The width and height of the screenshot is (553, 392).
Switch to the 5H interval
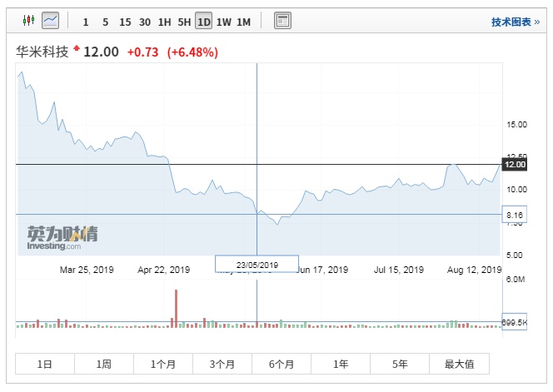pos(184,22)
